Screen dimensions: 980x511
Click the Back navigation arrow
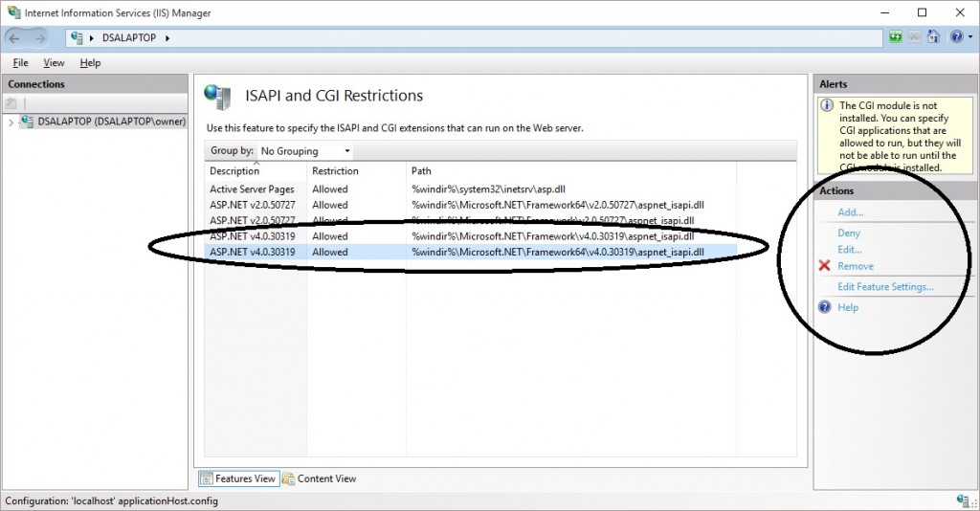click(x=14, y=38)
